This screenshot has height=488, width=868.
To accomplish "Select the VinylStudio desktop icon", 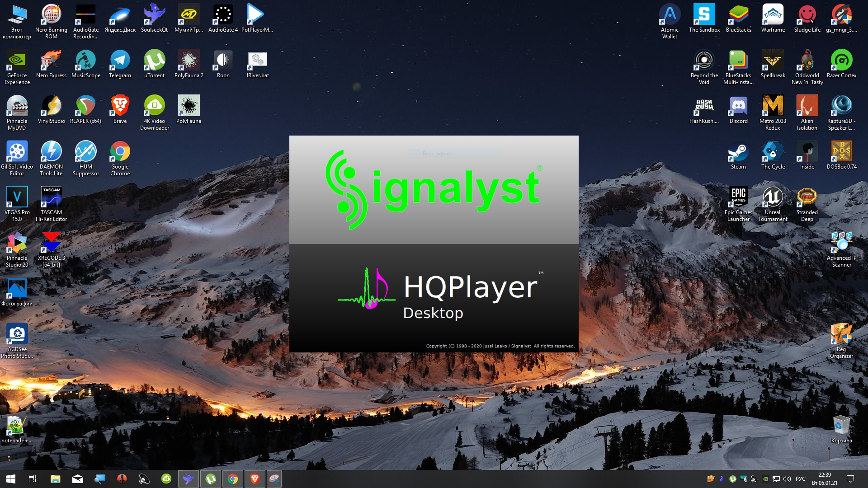I will pyautogui.click(x=51, y=109).
